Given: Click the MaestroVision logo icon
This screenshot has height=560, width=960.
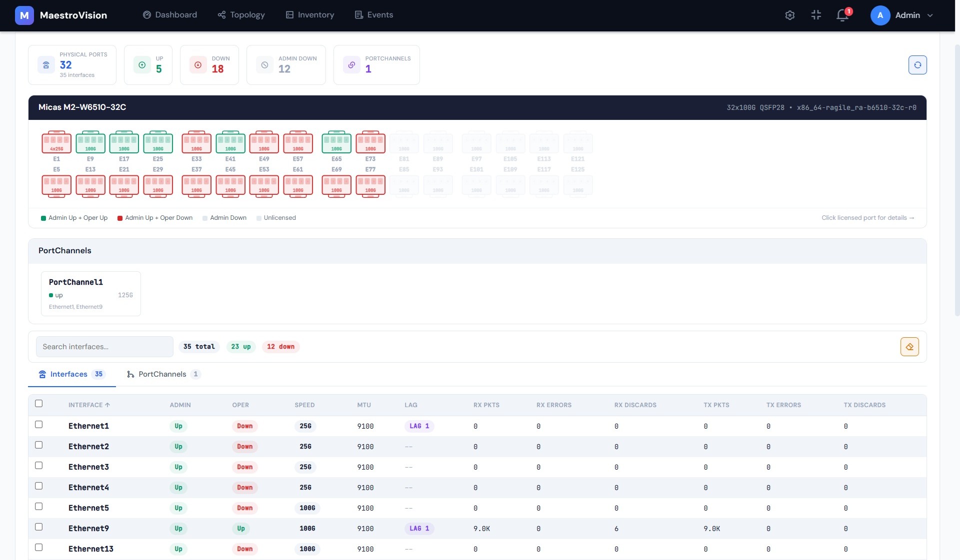Looking at the screenshot, I should tap(24, 15).
